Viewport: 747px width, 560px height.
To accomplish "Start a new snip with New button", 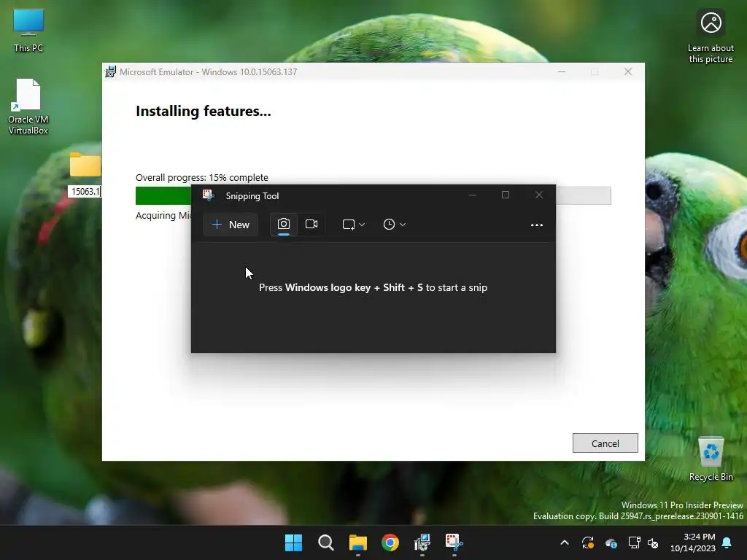I will point(231,225).
